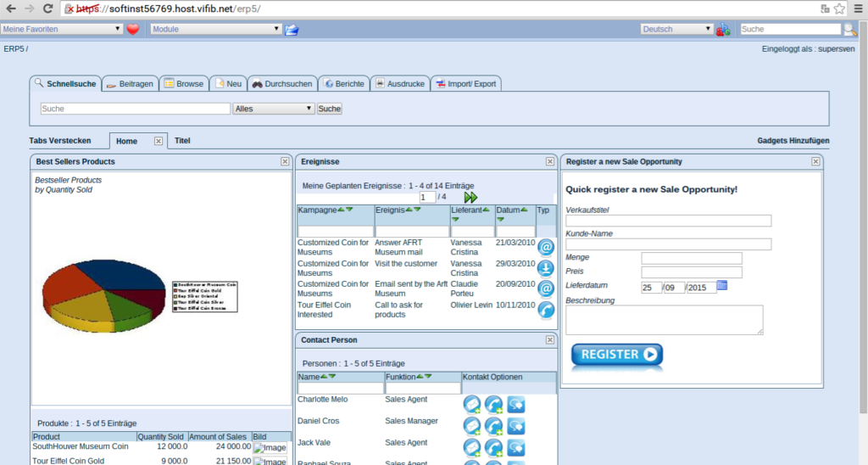Click the Verkaufstitel input field
Screen dimensions: 868x465
coord(668,221)
